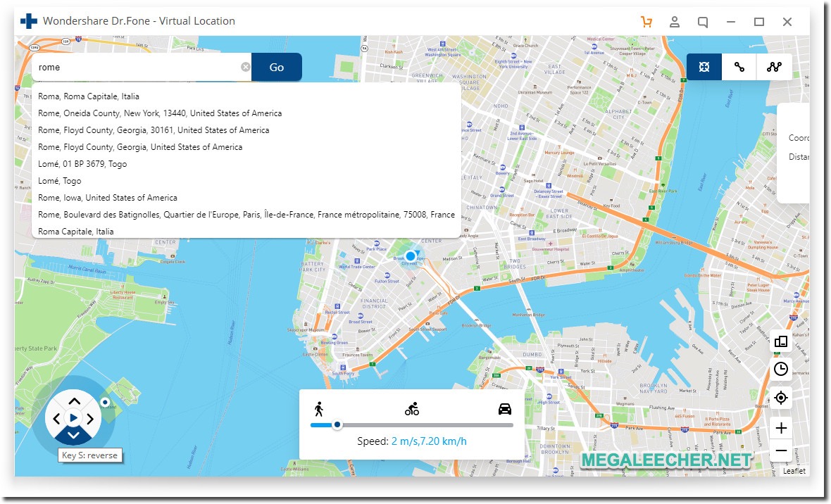Click the Dr.Fone blue cross logo
This screenshot has width=831, height=504.
coord(29,21)
